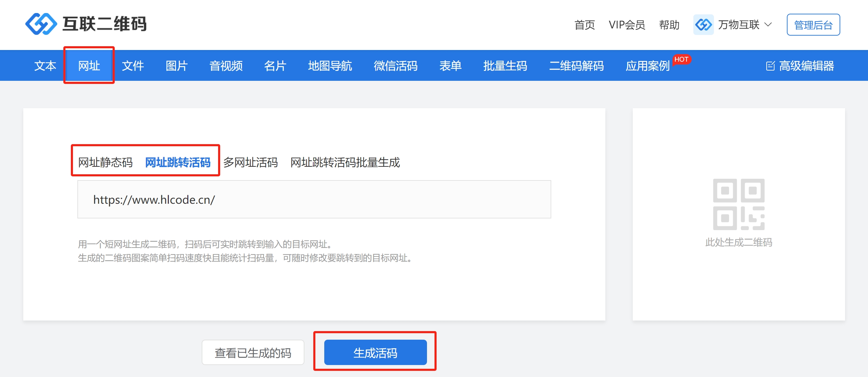Open the 音视频 tab
The height and width of the screenshot is (377, 868).
point(226,66)
